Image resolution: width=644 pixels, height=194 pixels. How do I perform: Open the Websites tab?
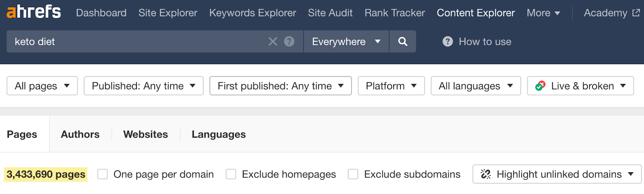click(145, 134)
